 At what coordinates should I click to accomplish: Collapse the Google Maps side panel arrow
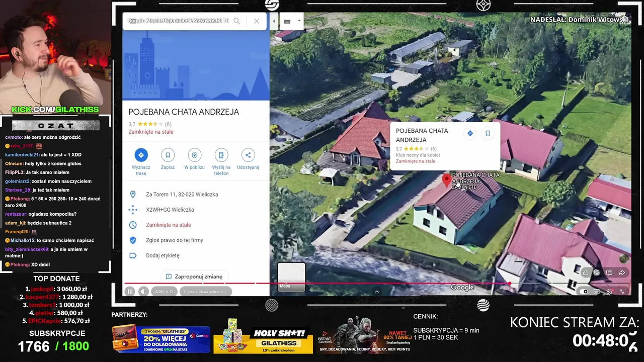tap(274, 21)
